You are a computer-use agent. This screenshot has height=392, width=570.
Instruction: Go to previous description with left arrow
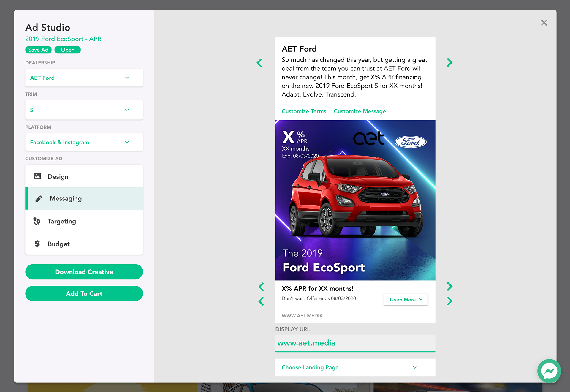tap(261, 301)
